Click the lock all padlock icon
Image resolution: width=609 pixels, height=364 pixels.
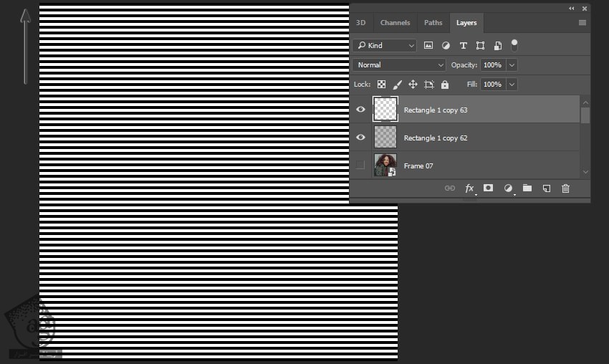445,85
